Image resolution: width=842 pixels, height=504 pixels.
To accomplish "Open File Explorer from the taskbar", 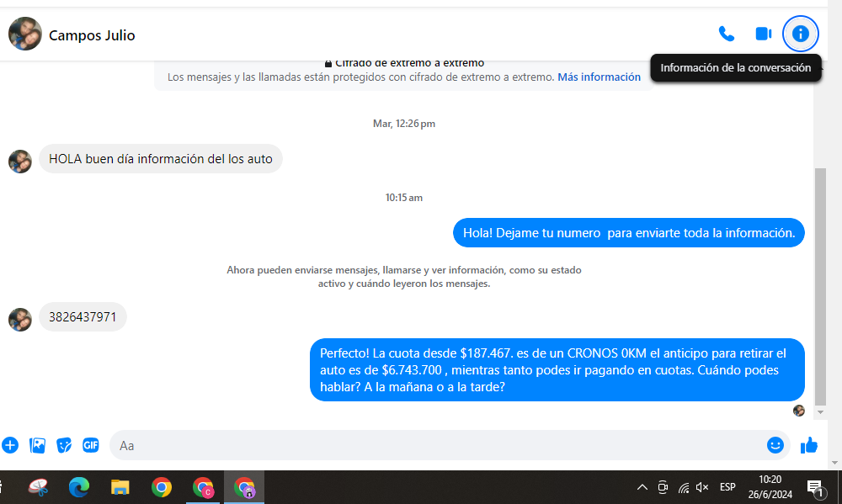I will click(x=120, y=487).
